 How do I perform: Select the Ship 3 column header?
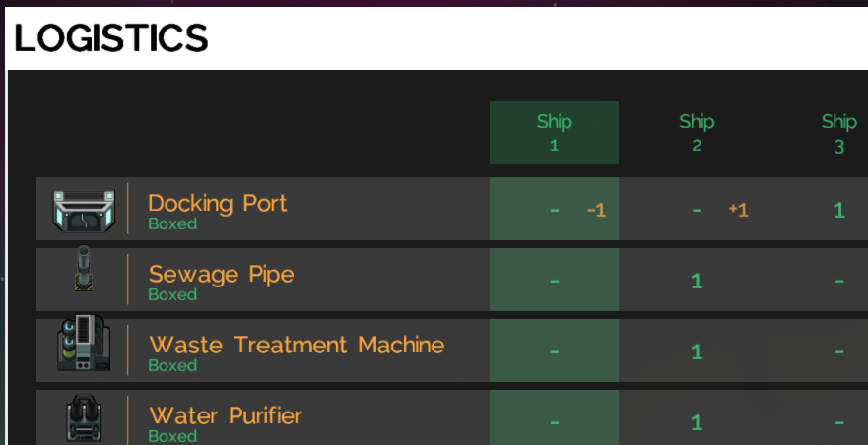pyautogui.click(x=839, y=133)
